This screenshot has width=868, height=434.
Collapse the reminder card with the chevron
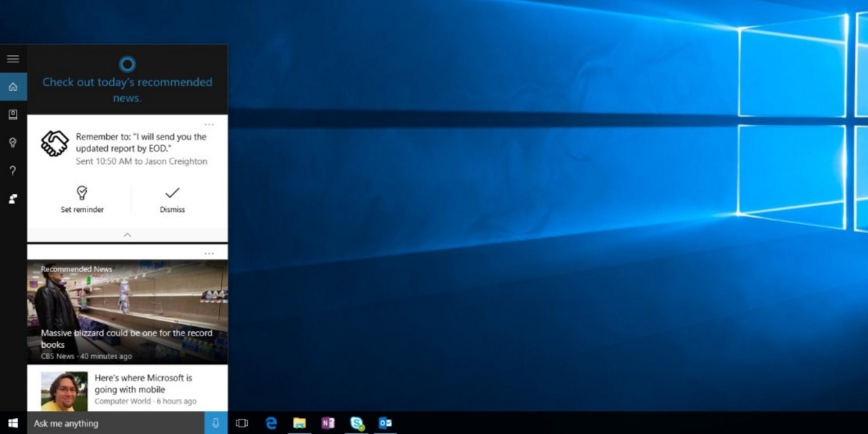127,235
